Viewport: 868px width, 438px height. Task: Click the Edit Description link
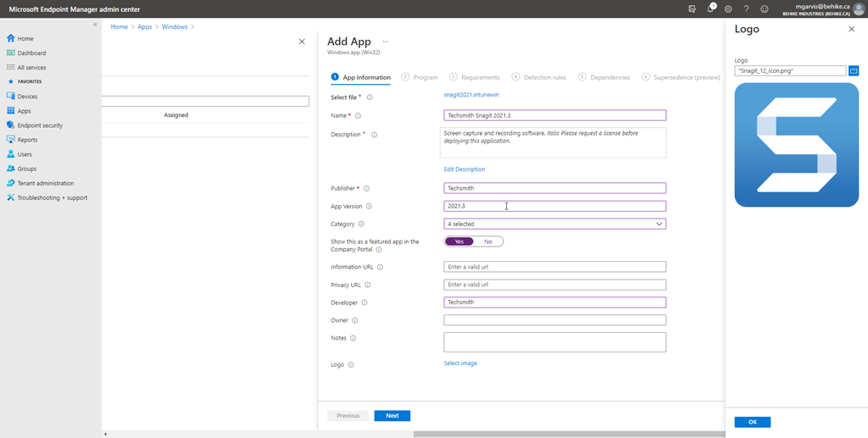pyautogui.click(x=465, y=169)
